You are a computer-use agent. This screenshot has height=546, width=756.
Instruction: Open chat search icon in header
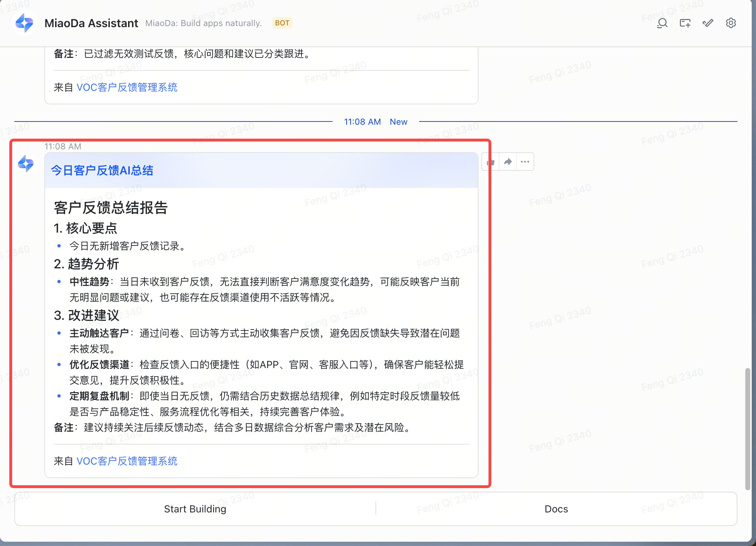tap(662, 23)
